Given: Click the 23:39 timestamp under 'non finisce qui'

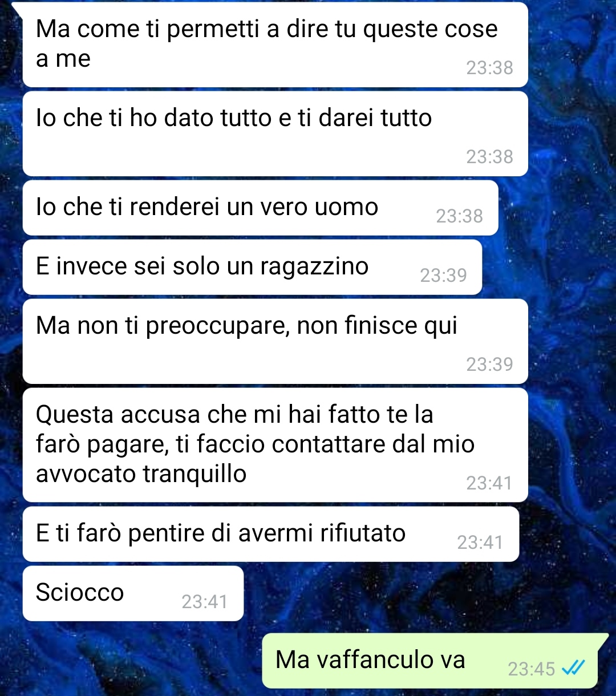Looking at the screenshot, I should (x=489, y=364).
